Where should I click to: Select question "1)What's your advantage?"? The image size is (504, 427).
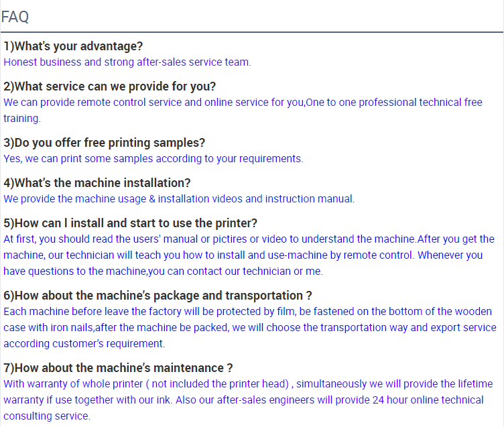[x=73, y=46]
